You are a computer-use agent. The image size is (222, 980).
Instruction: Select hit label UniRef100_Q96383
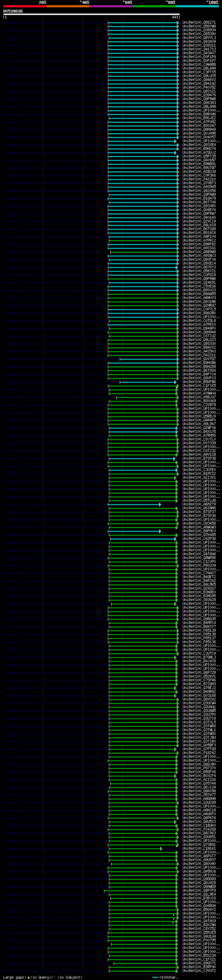pos(199,103)
